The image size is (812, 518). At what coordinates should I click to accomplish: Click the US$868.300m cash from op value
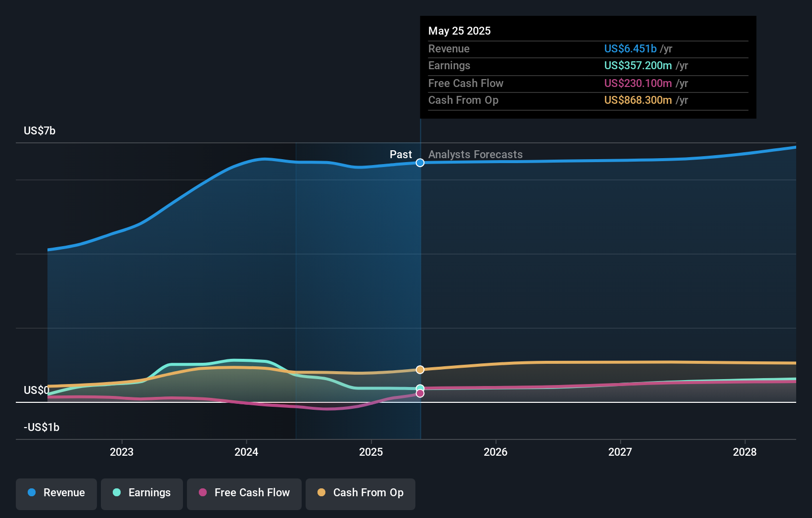coord(638,100)
